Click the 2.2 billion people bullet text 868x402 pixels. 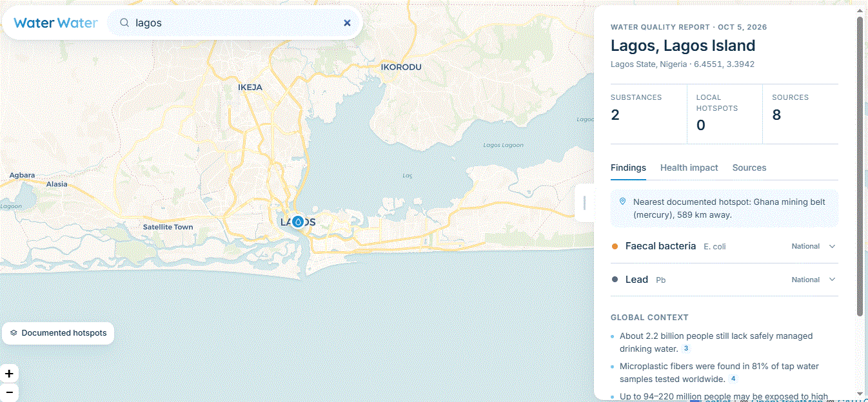[716, 342]
